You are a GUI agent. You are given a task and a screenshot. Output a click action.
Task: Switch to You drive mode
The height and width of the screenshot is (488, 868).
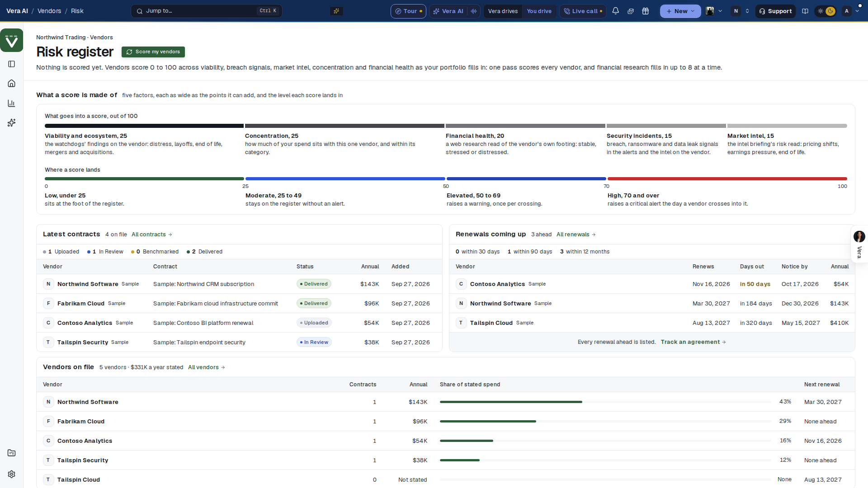(539, 11)
